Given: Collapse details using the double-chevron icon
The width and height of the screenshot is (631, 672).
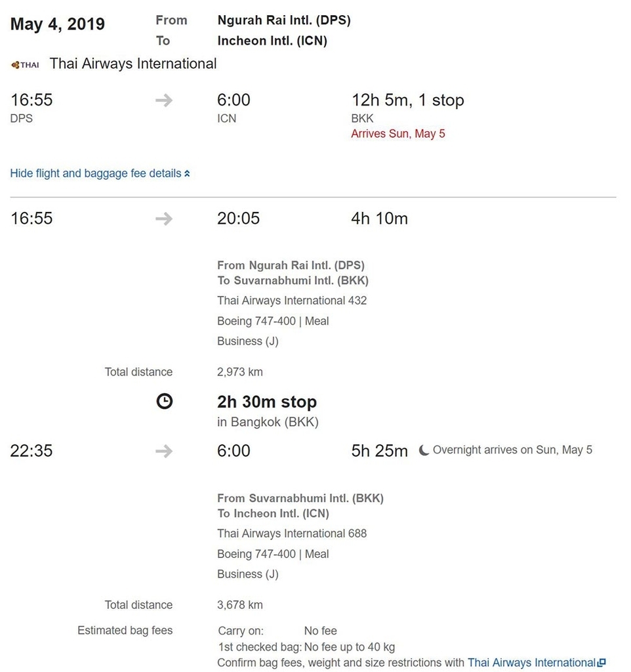Looking at the screenshot, I should point(187,174).
